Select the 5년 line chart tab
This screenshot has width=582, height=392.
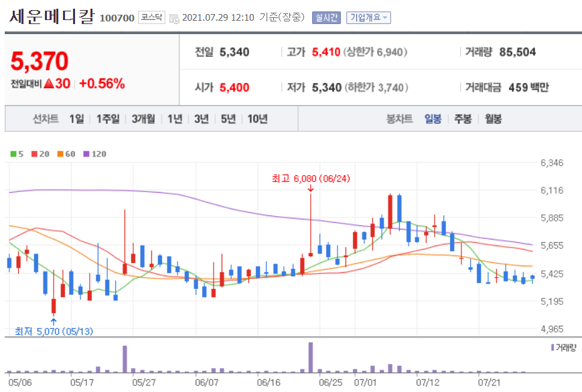click(228, 119)
